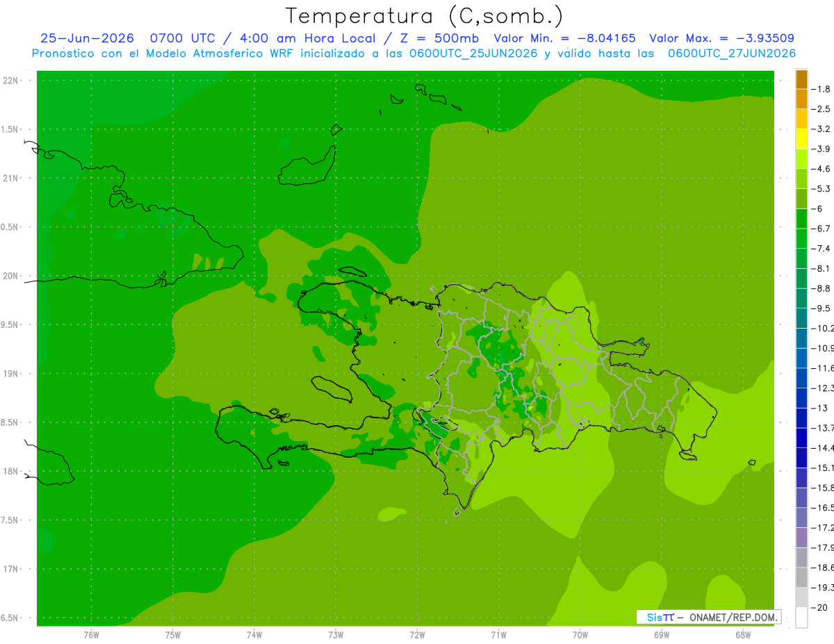This screenshot has width=834, height=644.
Task: Click the '68W' longitude label
Action: coord(742,636)
